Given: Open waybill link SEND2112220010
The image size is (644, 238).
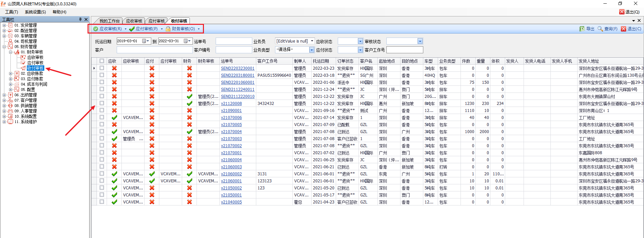Looking at the screenshot, I should pos(237,97).
